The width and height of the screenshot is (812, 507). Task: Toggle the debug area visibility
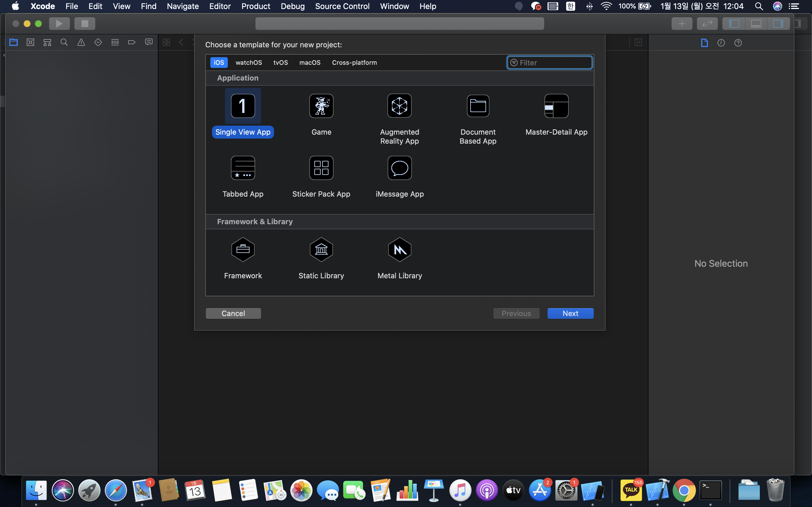pos(756,24)
